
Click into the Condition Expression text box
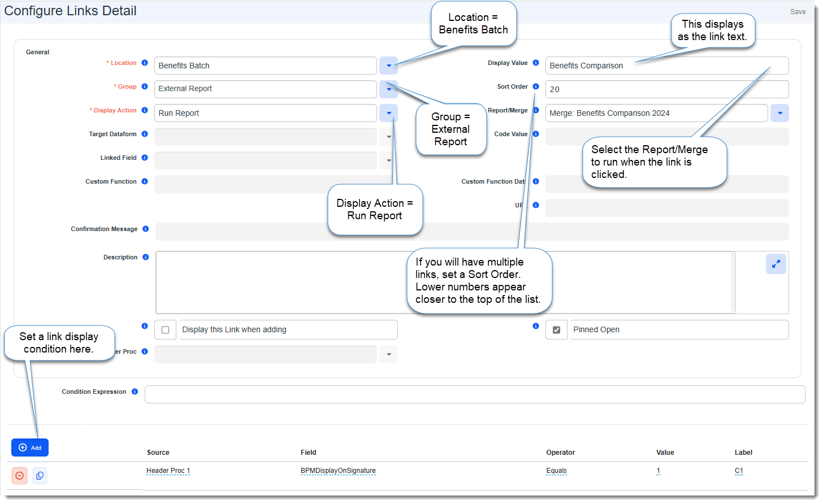click(475, 394)
